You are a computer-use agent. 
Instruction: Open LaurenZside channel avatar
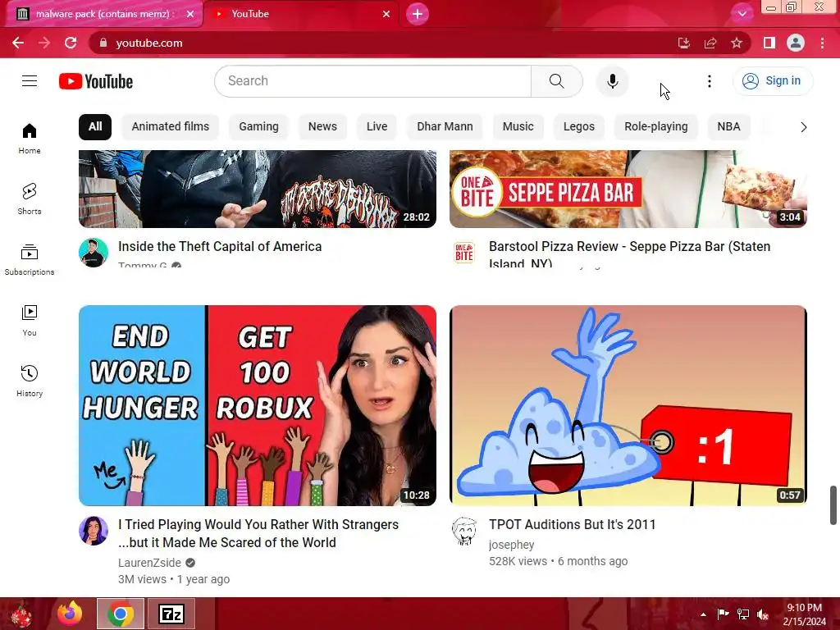point(94,531)
